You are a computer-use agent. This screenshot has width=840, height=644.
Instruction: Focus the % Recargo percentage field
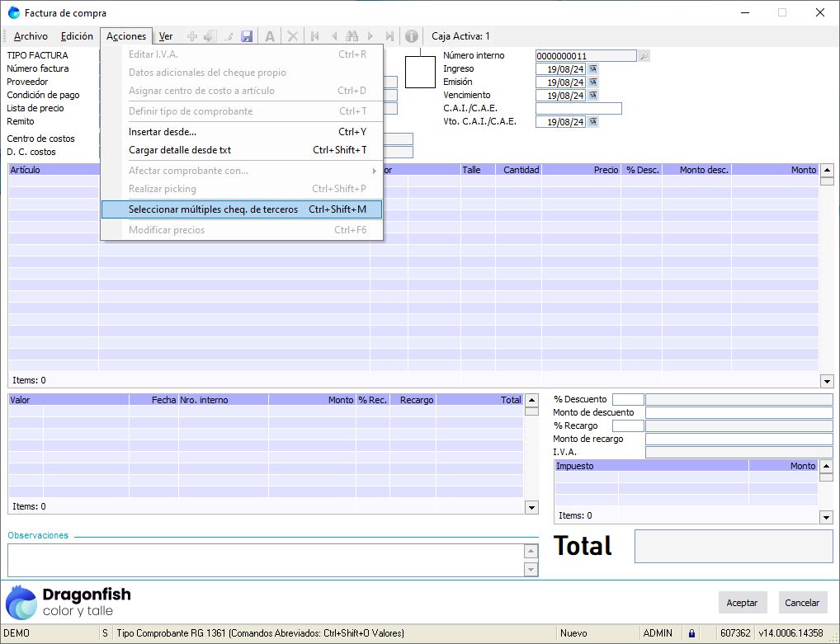click(x=628, y=425)
